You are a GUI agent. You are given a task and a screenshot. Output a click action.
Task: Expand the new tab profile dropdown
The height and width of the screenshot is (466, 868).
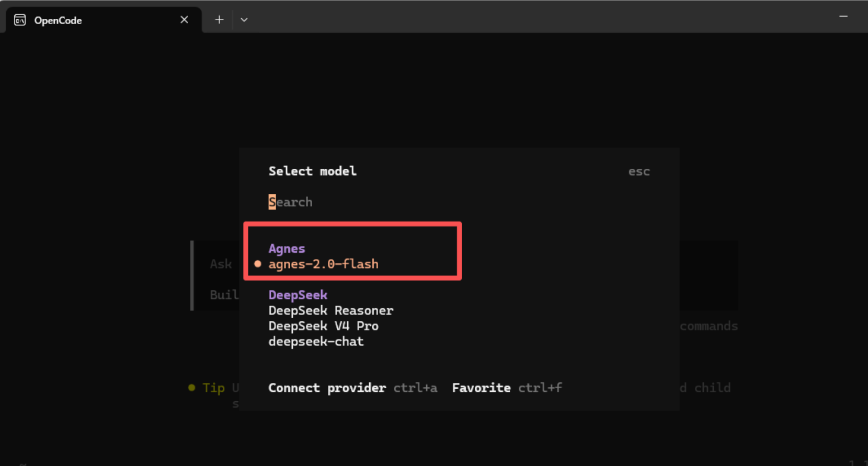tap(244, 20)
